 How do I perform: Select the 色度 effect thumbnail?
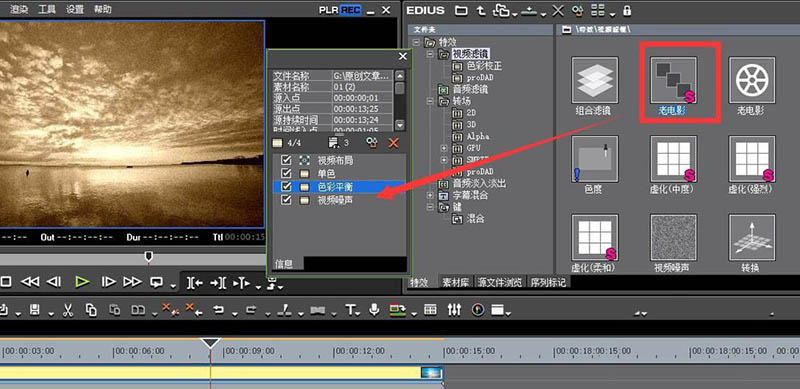(595, 159)
